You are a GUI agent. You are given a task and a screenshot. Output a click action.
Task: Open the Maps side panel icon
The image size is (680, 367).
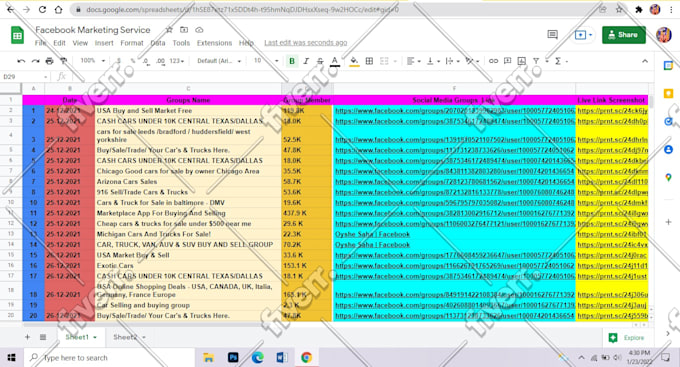[668, 177]
